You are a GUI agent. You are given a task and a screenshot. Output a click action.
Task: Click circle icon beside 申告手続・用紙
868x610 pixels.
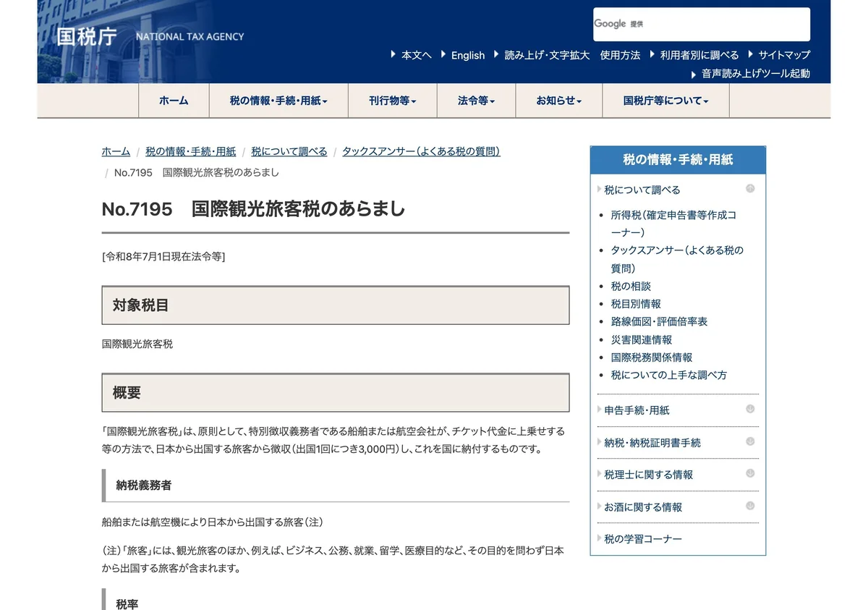750,409
